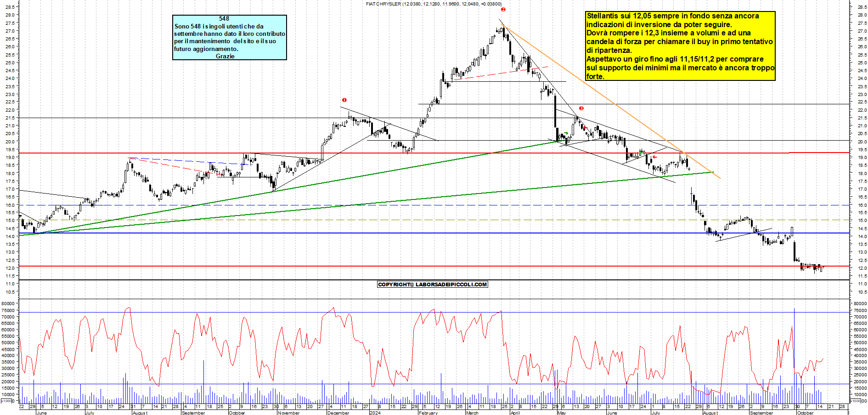Click the red circled marker numbered 2
This screenshot has width=868, height=415.
click(x=503, y=9)
